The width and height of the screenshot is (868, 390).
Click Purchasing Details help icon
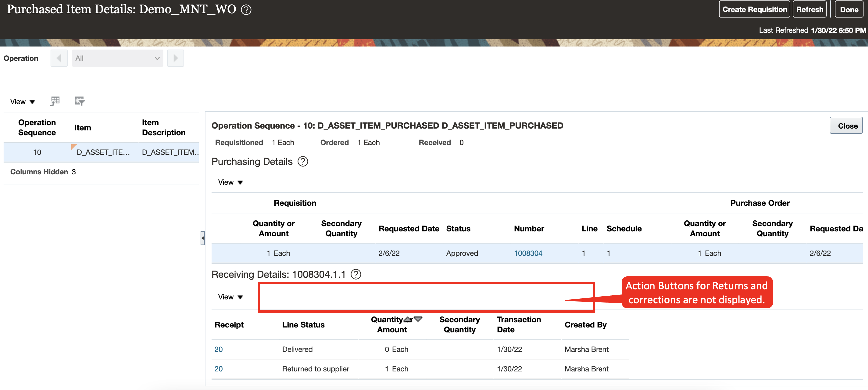[x=303, y=161]
